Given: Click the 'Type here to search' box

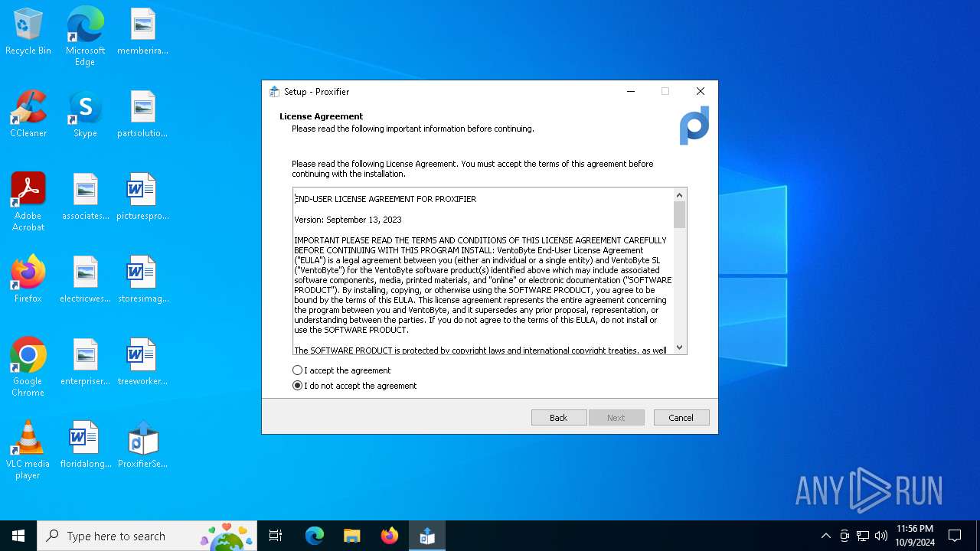Looking at the screenshot, I should pyautogui.click(x=148, y=536).
